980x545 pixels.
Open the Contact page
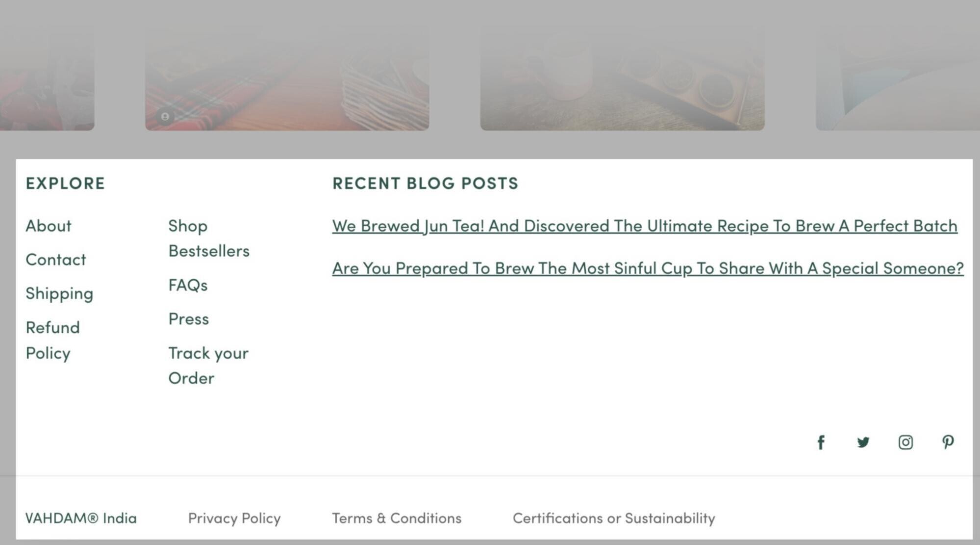coord(55,259)
